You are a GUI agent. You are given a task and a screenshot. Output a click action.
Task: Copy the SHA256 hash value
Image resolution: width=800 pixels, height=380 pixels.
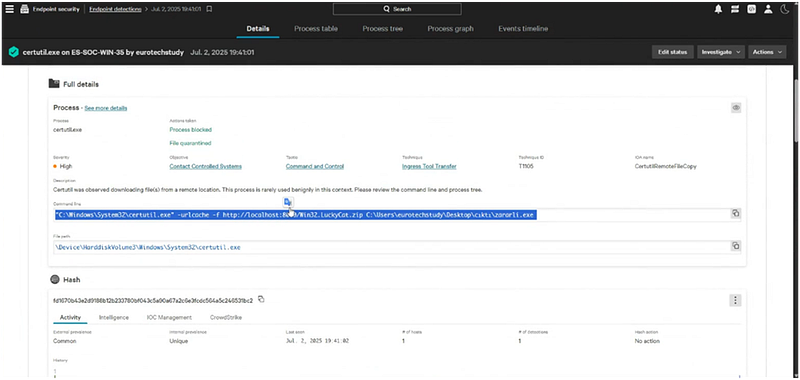[x=261, y=299]
